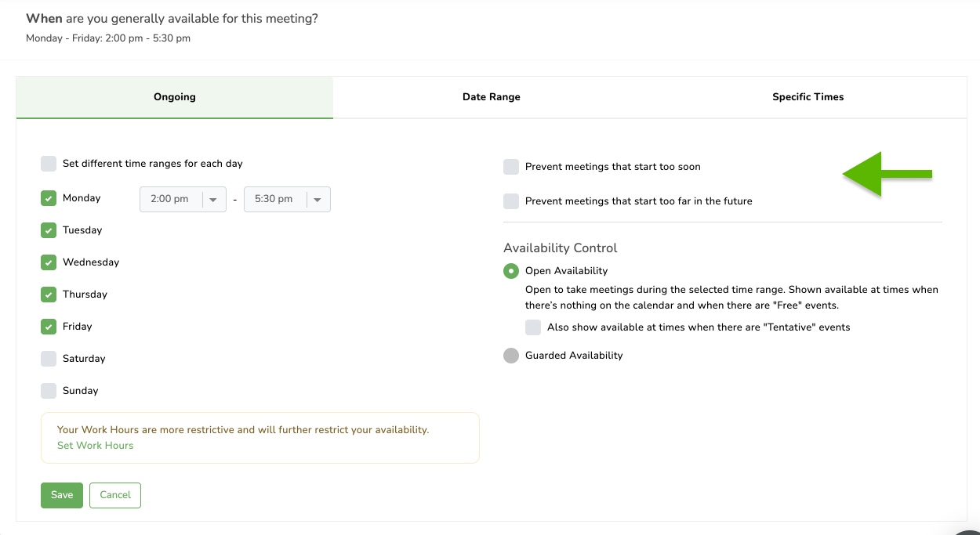Enable prevent meetings that start too soon
The width and height of the screenshot is (980, 535).
[511, 167]
